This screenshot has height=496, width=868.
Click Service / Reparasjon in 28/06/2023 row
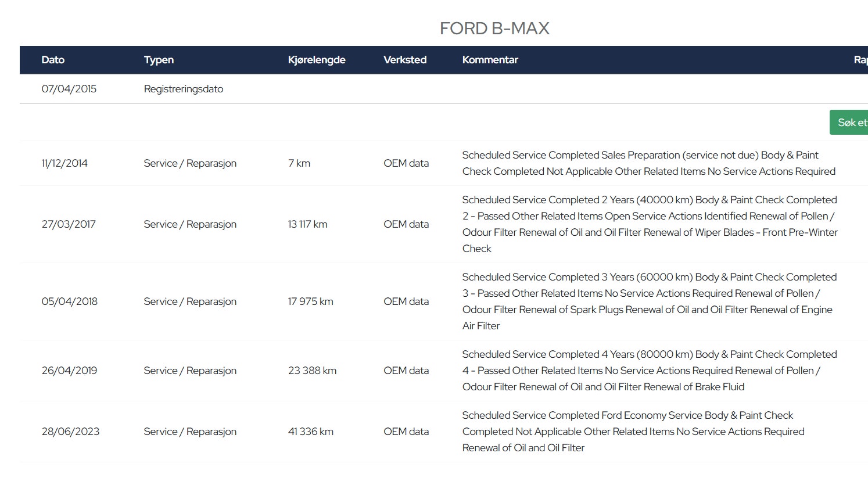pyautogui.click(x=190, y=432)
